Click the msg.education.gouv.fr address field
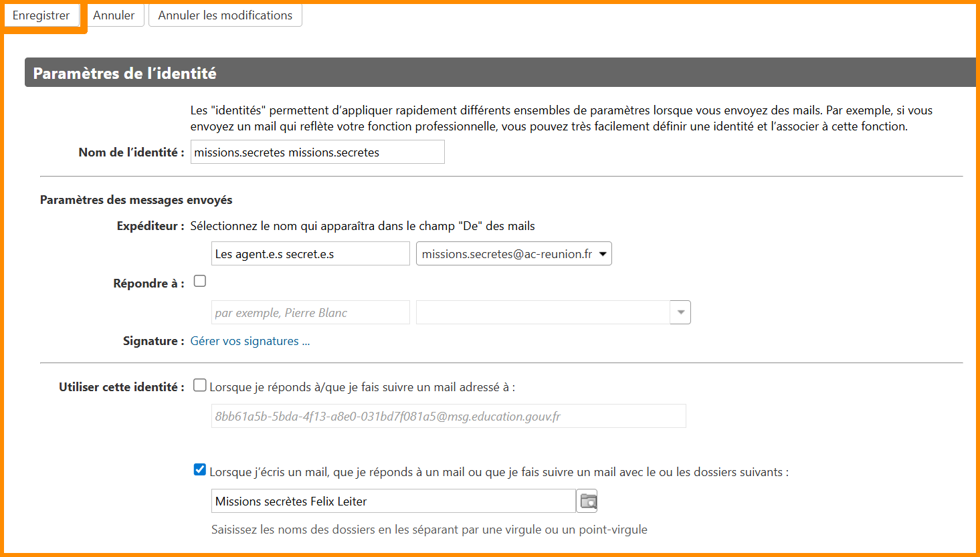 point(448,417)
